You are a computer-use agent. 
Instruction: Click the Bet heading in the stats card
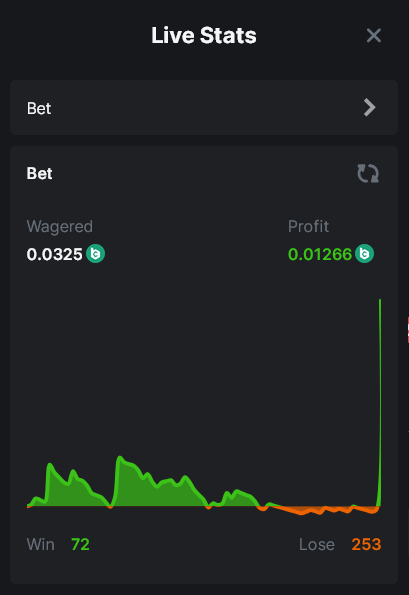(39, 173)
